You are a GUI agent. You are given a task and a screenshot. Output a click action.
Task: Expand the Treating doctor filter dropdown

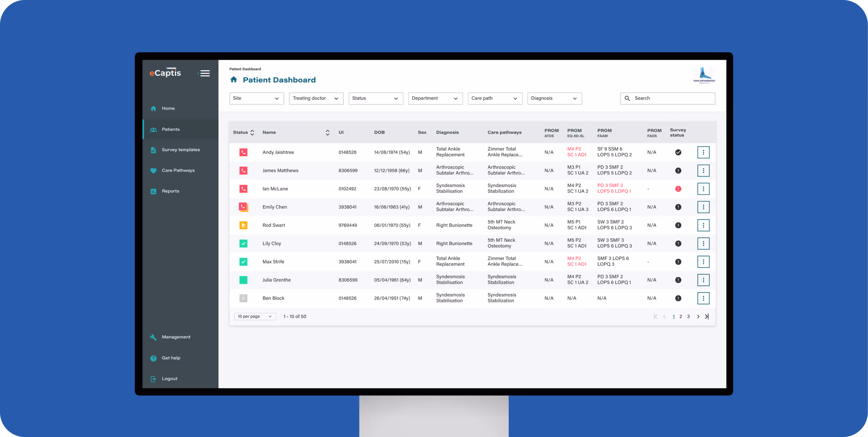(x=316, y=99)
